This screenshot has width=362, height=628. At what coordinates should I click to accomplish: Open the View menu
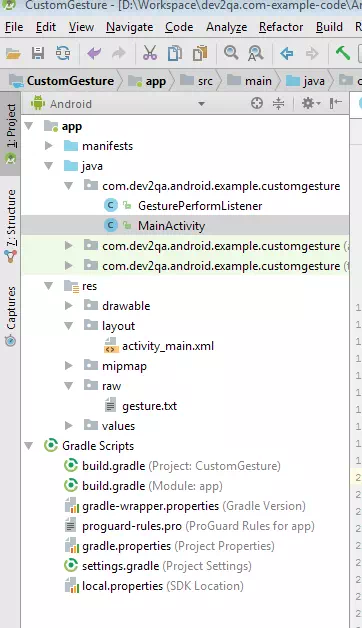point(81,27)
